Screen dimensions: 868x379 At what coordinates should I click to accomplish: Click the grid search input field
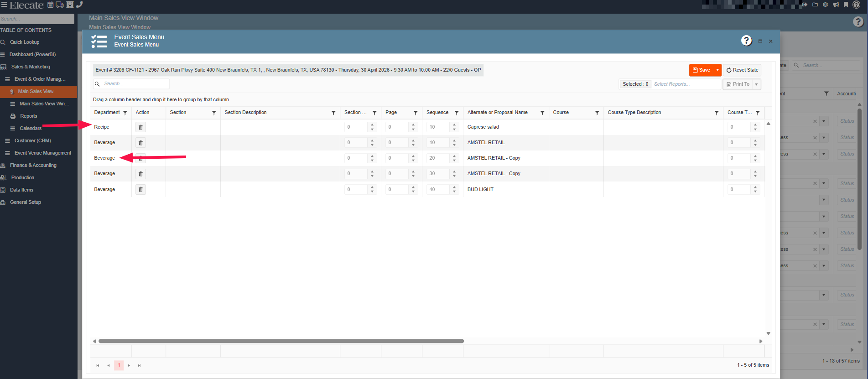coord(135,84)
